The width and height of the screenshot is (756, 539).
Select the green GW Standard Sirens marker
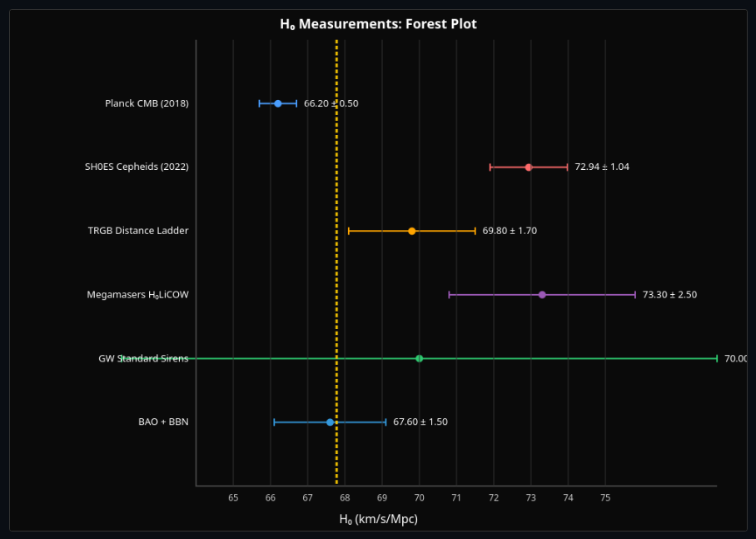coord(419,357)
